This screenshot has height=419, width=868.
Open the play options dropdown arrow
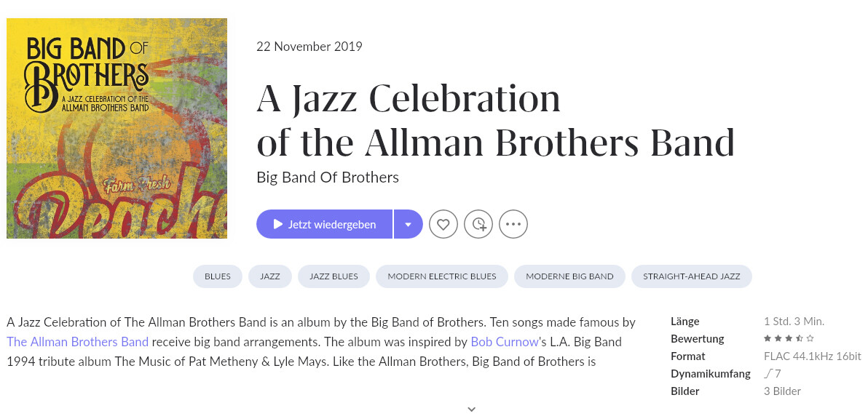point(408,224)
